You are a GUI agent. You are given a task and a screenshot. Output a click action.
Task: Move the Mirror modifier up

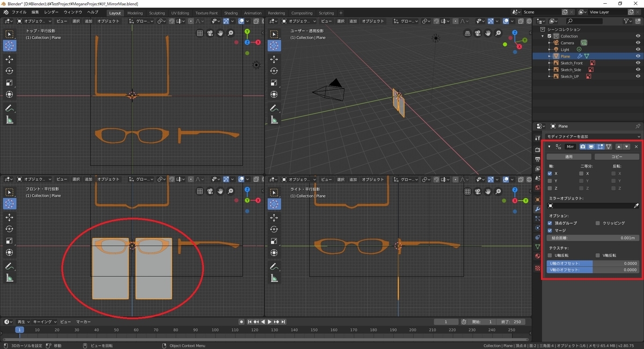[619, 147]
